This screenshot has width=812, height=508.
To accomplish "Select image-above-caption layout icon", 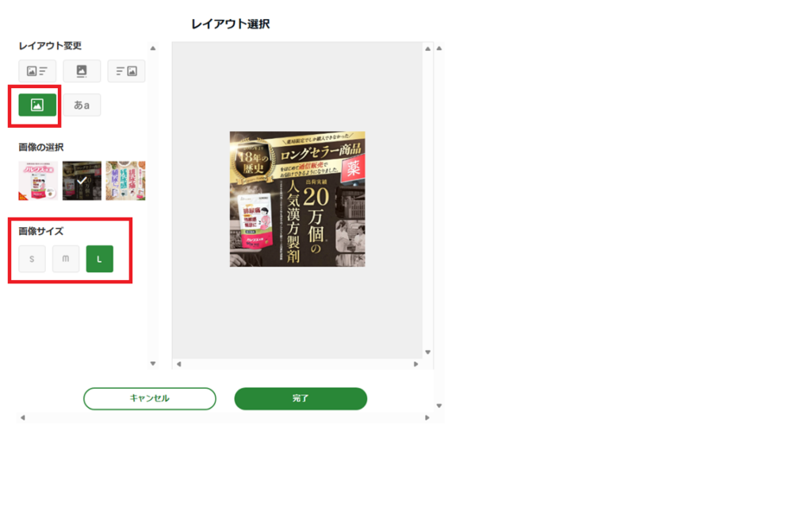I will click(x=82, y=71).
